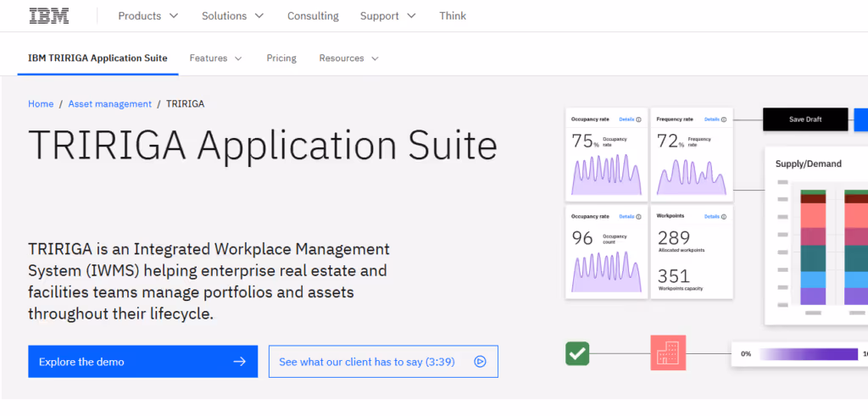Image resolution: width=868 pixels, height=416 pixels.
Task: Click Details in the Frequency rate card
Action: [x=712, y=119]
